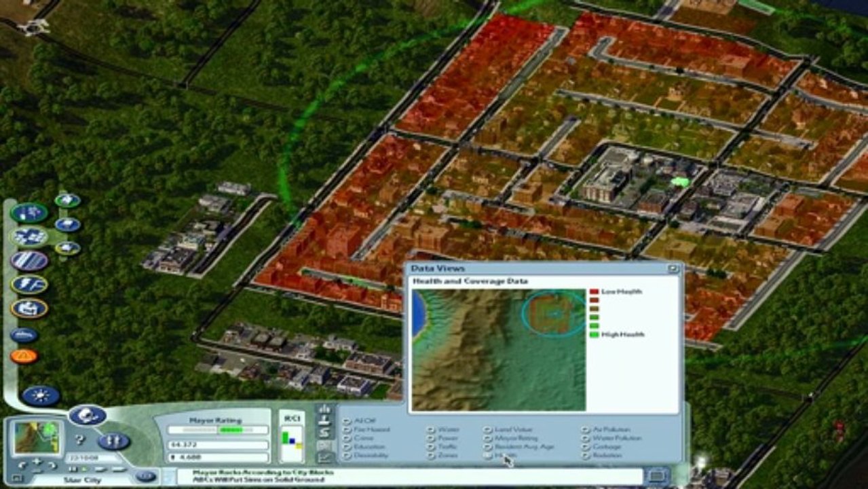Click the city funds 4,680 field

coord(218,458)
